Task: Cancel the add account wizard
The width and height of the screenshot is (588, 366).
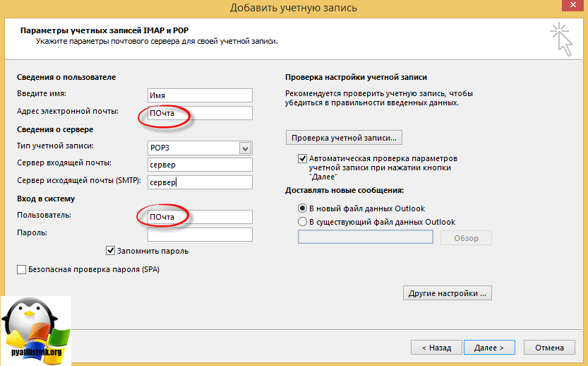Action: pyautogui.click(x=549, y=348)
